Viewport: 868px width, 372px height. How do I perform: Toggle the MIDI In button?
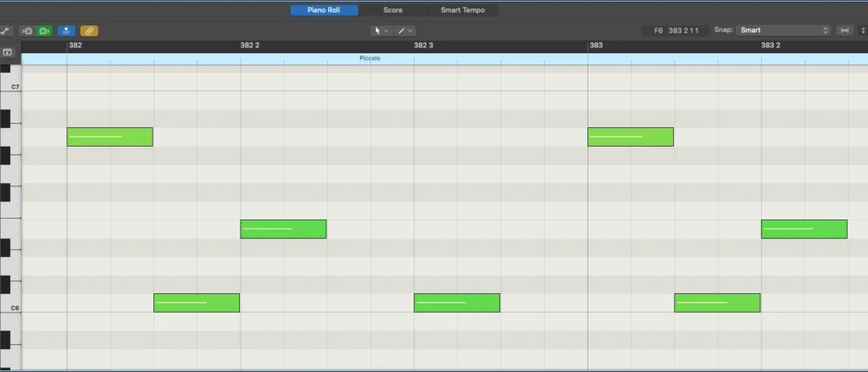[27, 31]
